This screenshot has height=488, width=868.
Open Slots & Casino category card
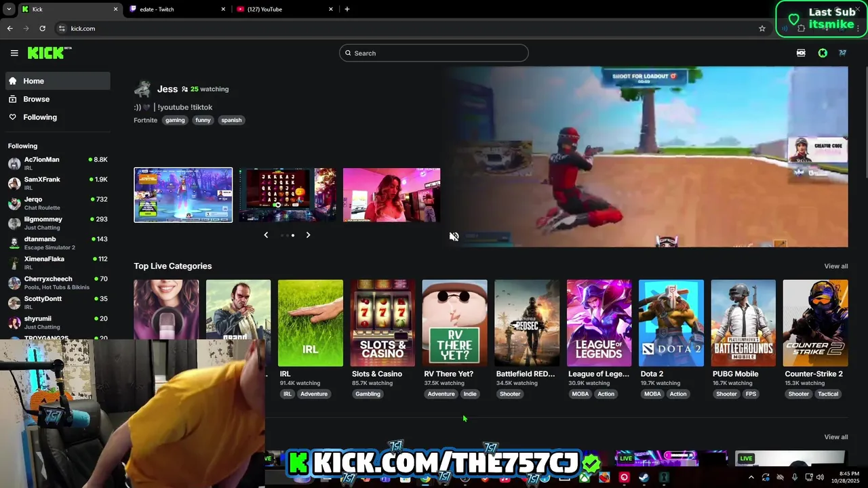[382, 323]
